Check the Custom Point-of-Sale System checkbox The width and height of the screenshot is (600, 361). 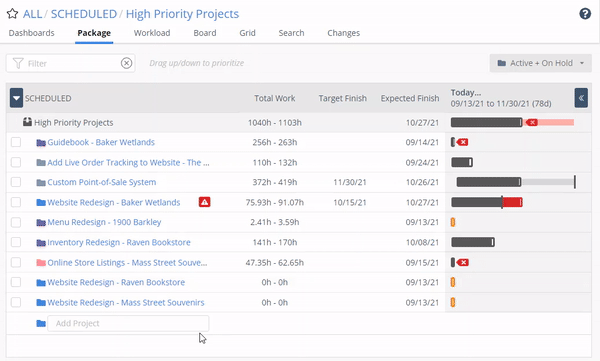coord(16,182)
